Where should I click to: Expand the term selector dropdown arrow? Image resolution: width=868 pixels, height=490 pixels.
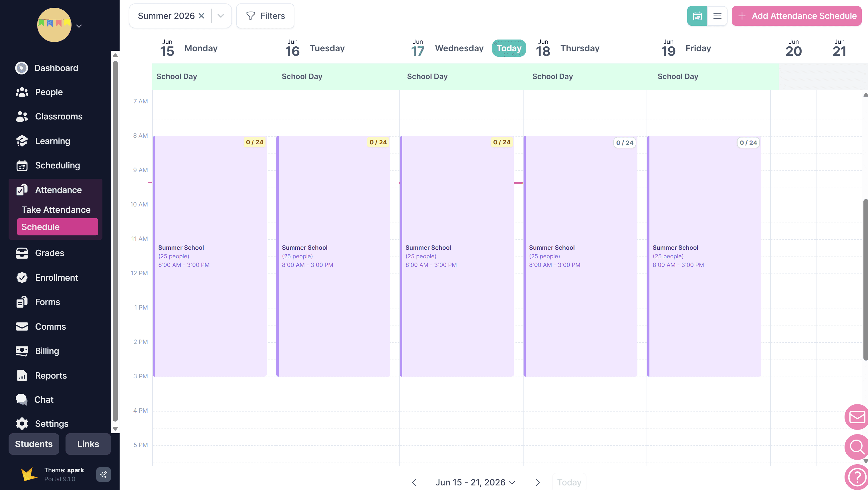[x=221, y=16]
